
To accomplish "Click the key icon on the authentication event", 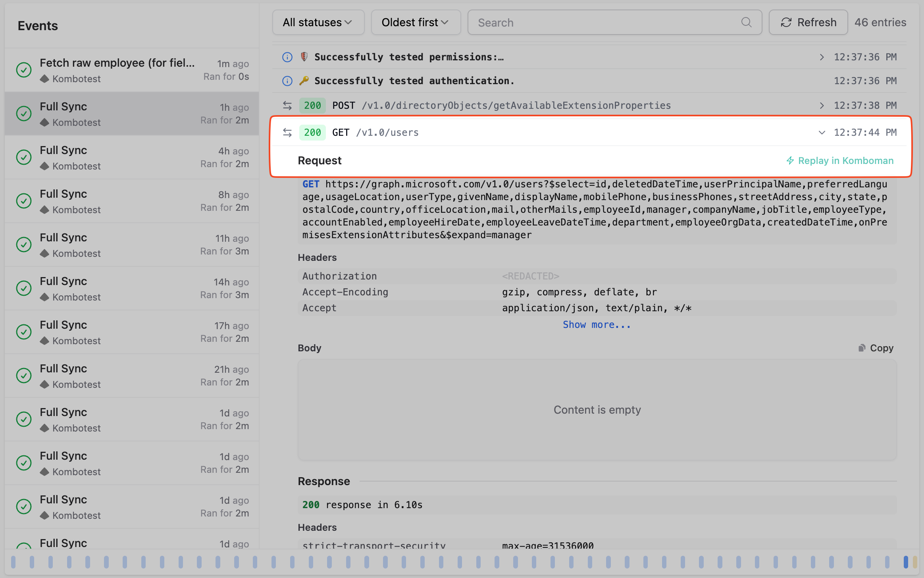I will point(304,81).
